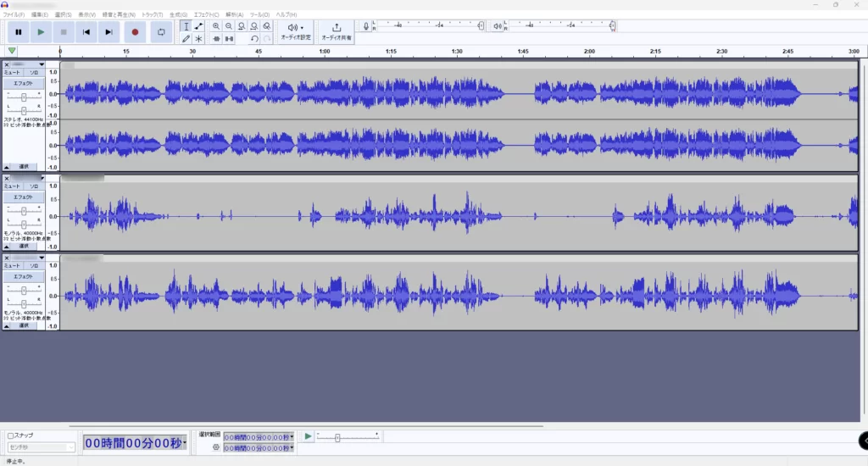Select the Draw pencil tool

coord(186,38)
